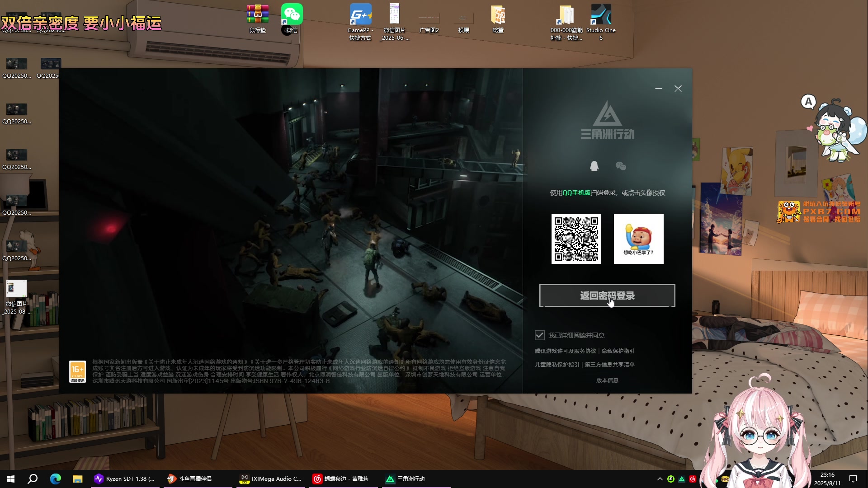This screenshot has height=488, width=868.
Task: Click the A input mode badge
Action: coord(809,102)
